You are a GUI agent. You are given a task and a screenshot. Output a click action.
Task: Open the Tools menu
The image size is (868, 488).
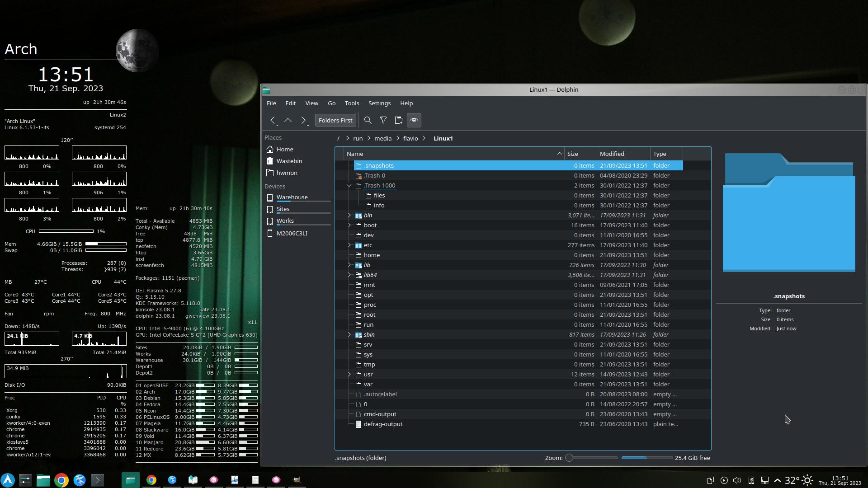pos(352,103)
